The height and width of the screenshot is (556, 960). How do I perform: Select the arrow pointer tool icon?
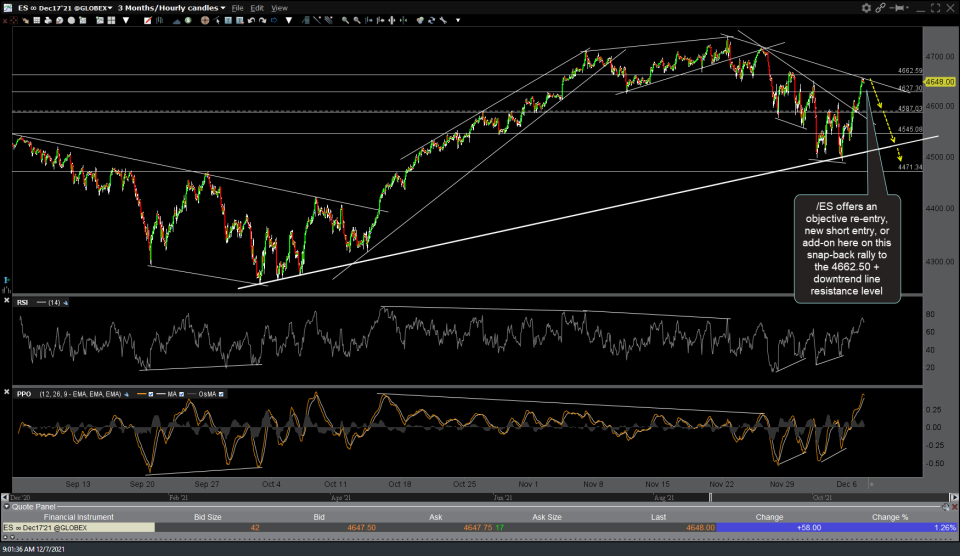pyautogui.click(x=217, y=20)
